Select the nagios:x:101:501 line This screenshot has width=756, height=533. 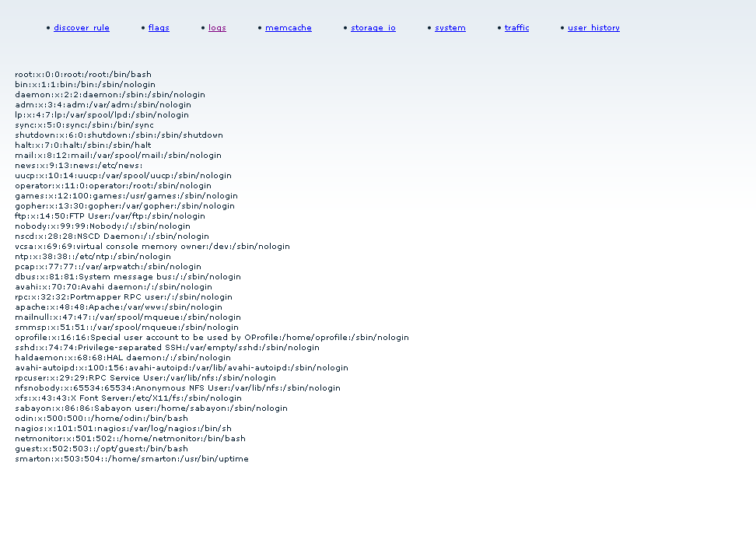(124, 429)
